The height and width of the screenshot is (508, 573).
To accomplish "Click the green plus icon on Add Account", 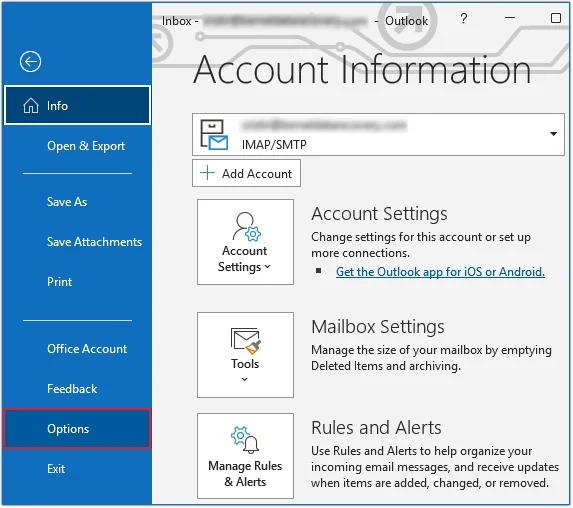I will pyautogui.click(x=208, y=173).
